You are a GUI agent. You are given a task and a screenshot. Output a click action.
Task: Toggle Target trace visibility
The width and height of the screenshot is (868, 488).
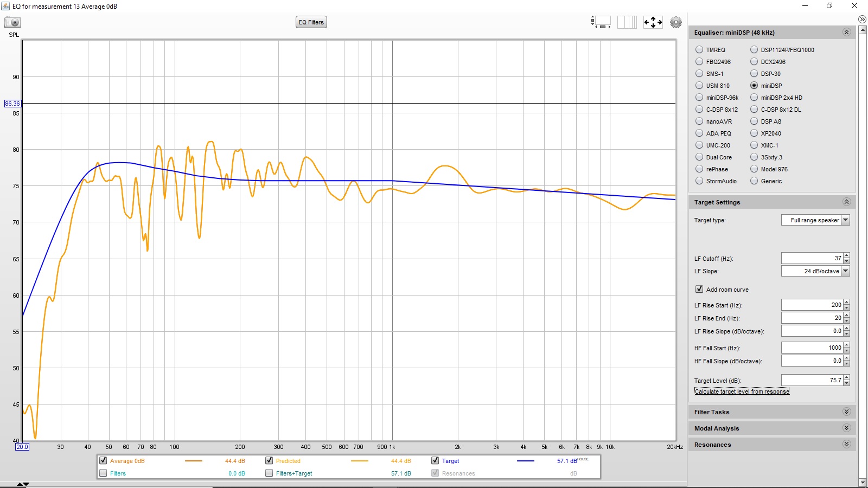point(435,460)
